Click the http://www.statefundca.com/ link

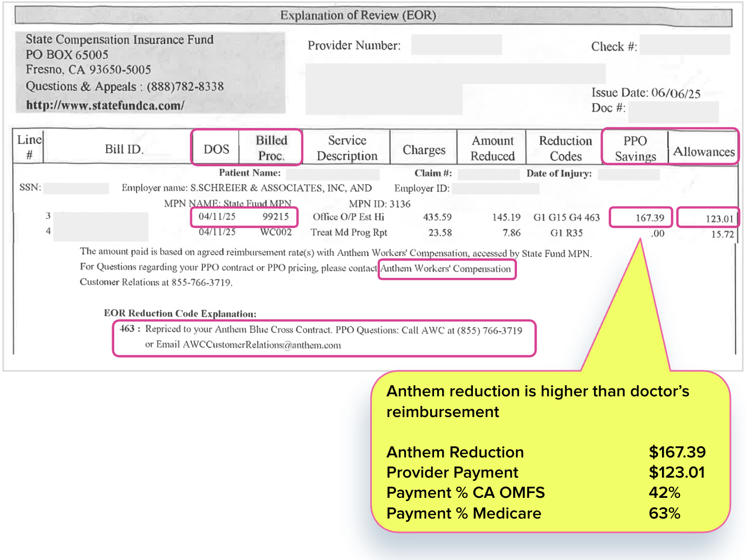pyautogui.click(x=105, y=105)
